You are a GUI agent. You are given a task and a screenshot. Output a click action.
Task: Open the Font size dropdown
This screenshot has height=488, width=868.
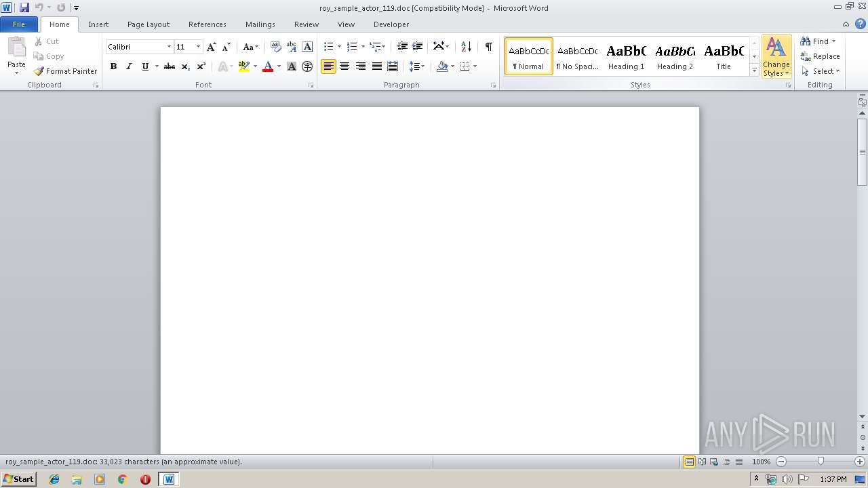[x=198, y=47]
